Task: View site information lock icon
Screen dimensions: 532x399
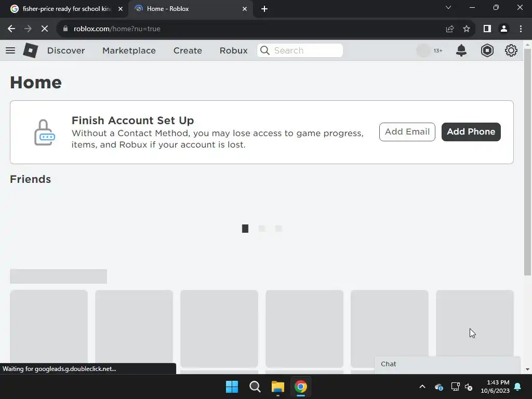Action: [65, 29]
